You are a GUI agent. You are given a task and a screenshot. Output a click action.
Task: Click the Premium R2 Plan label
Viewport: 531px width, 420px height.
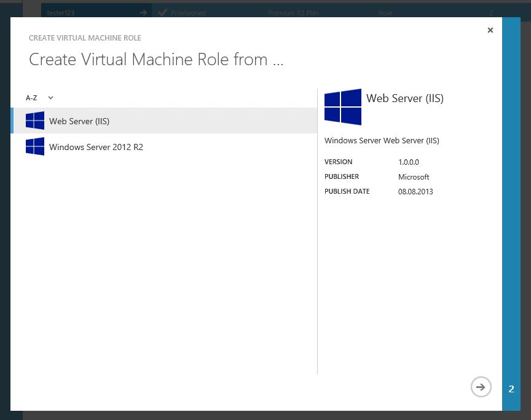click(293, 12)
